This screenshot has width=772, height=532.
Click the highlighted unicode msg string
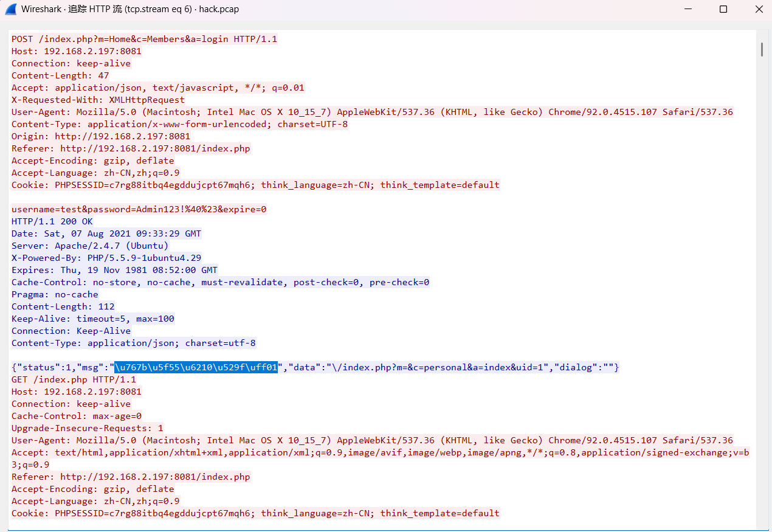point(196,367)
